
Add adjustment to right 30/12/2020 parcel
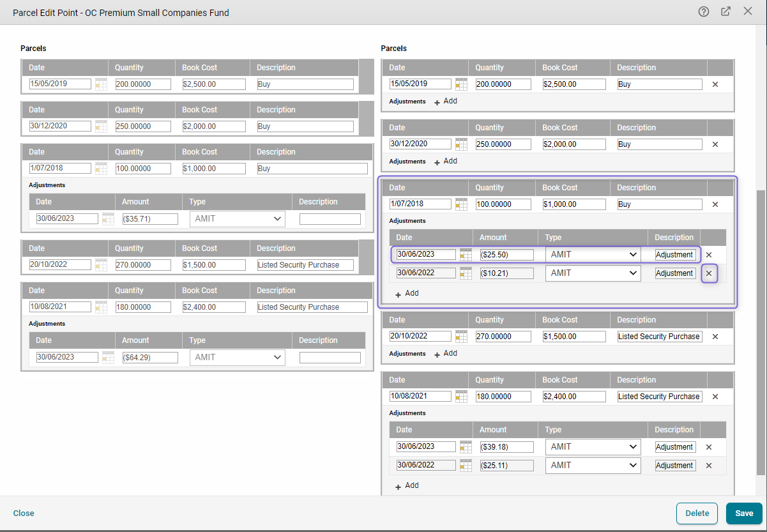point(446,161)
